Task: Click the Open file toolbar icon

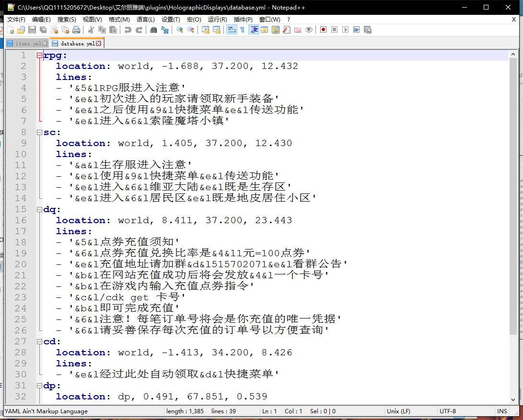Action: (x=21, y=30)
